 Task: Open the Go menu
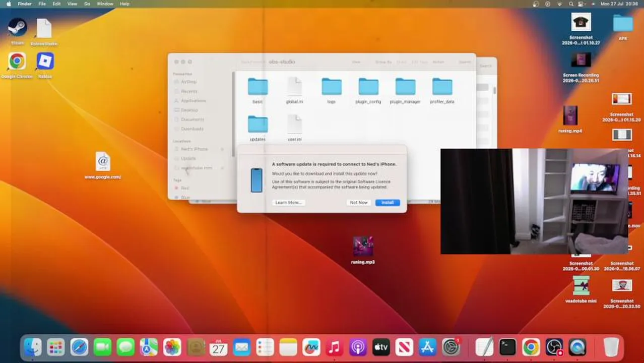87,4
